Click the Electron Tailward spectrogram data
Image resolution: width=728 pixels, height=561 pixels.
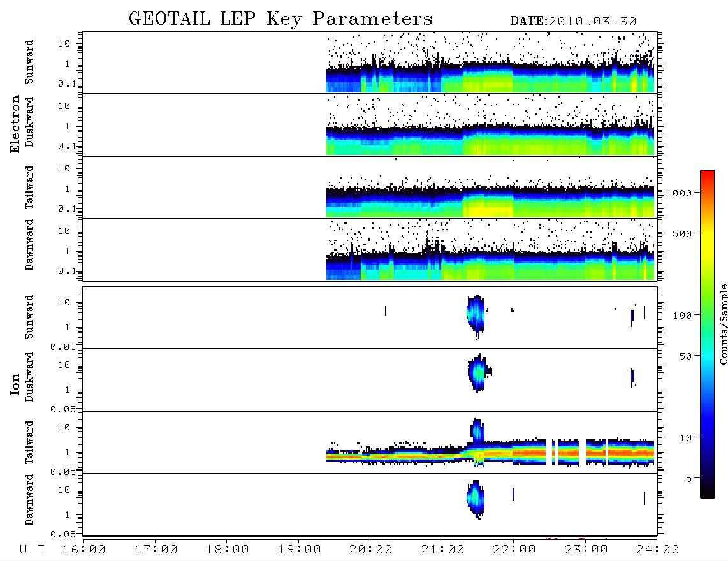click(x=490, y=203)
